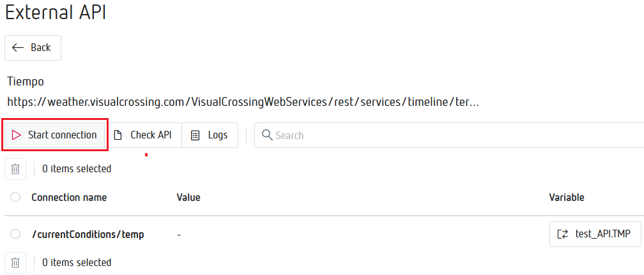Click the left arrow icon on Back
This screenshot has height=275, width=644.
point(18,48)
